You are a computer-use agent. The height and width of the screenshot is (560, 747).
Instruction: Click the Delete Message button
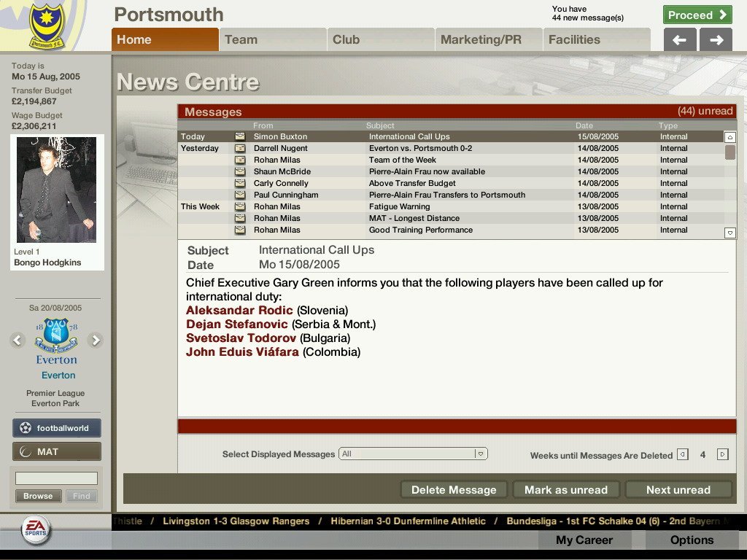(453, 490)
